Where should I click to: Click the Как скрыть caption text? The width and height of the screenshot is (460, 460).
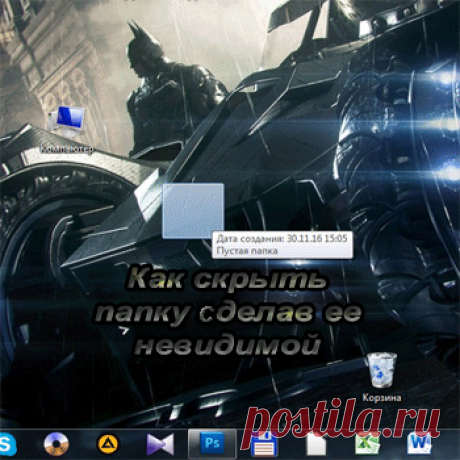(227, 278)
